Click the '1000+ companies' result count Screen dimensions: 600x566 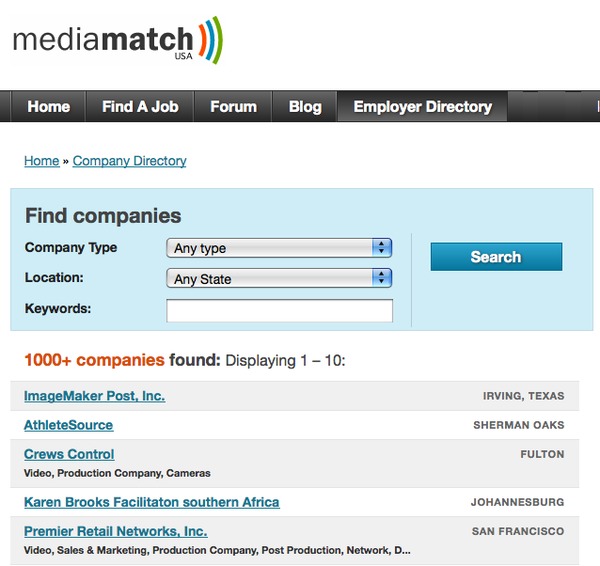tap(95, 360)
